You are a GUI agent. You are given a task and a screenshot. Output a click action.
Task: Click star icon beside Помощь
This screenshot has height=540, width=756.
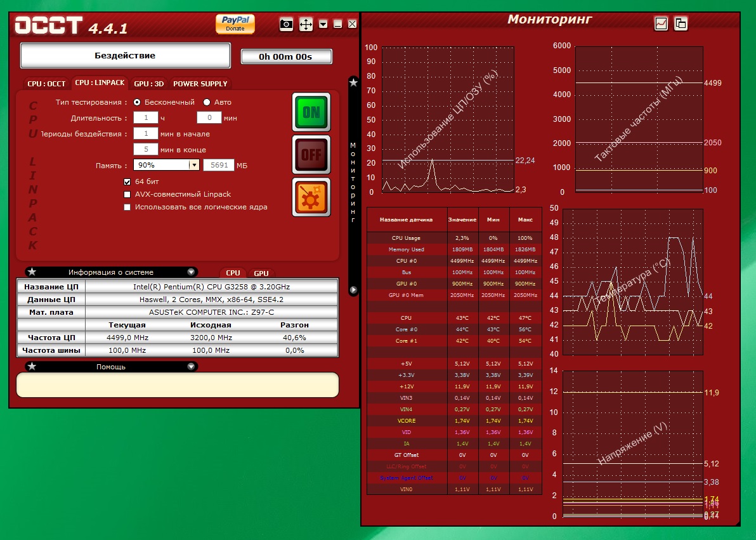coord(32,366)
